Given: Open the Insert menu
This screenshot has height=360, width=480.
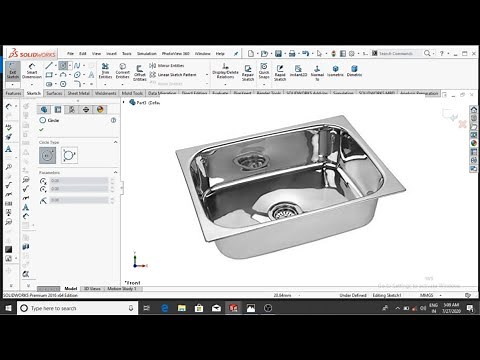Looking at the screenshot, I should click(111, 53).
